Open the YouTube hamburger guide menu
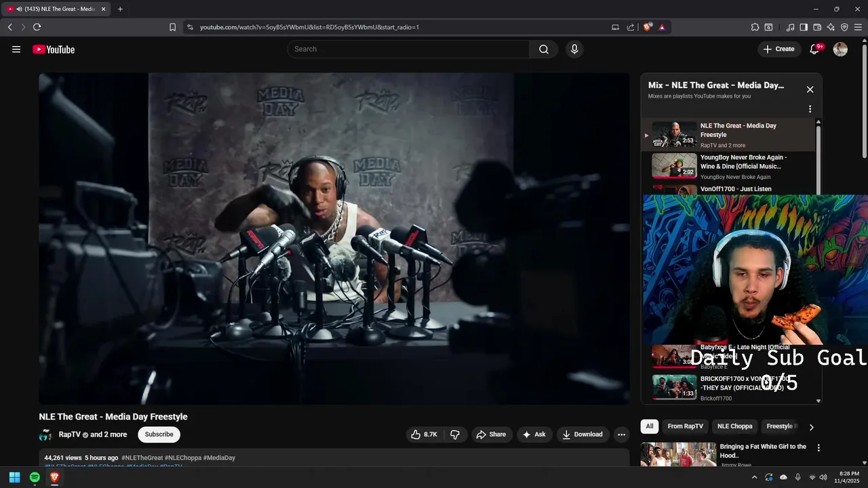This screenshot has width=868, height=488. [x=16, y=49]
